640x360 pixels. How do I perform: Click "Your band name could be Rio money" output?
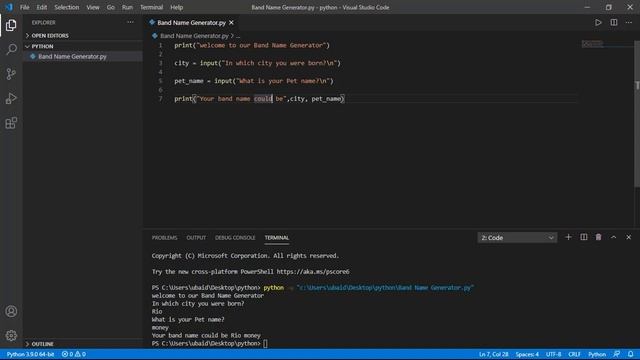[x=206, y=336]
